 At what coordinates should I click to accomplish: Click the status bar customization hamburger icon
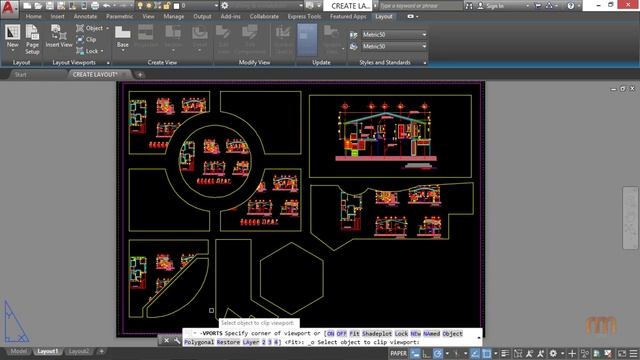[x=633, y=353]
